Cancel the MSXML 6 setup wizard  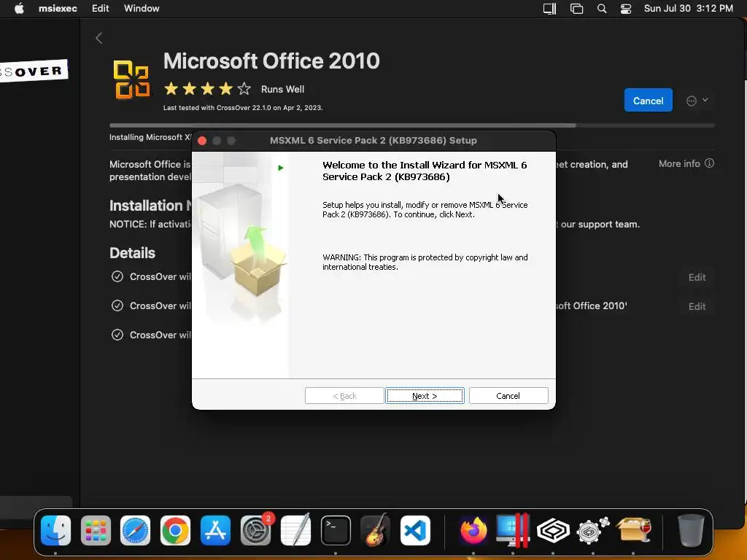point(508,396)
